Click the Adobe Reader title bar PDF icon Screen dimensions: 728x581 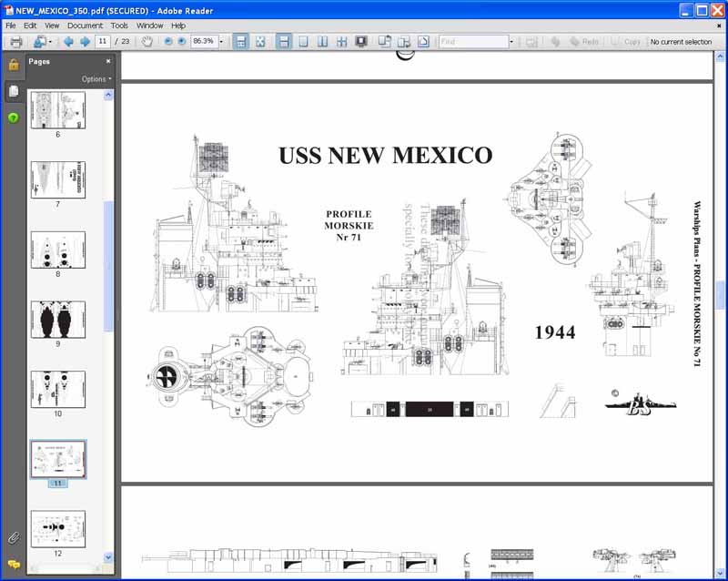point(8,10)
